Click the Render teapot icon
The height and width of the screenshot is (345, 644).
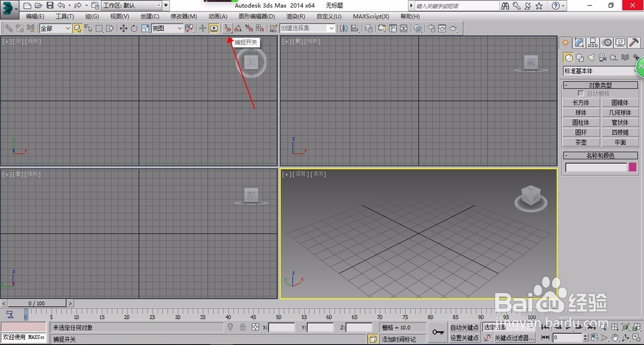(453, 28)
